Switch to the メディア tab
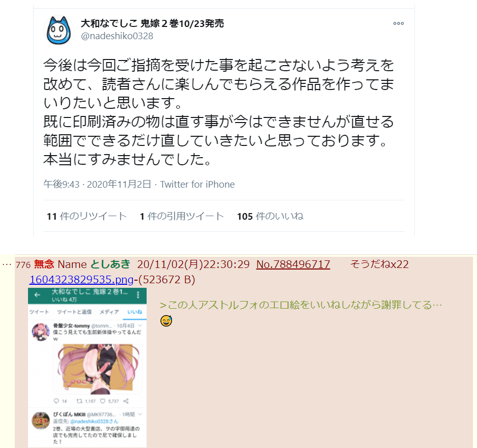Screen dimensions: 477x448 pyautogui.click(x=109, y=312)
